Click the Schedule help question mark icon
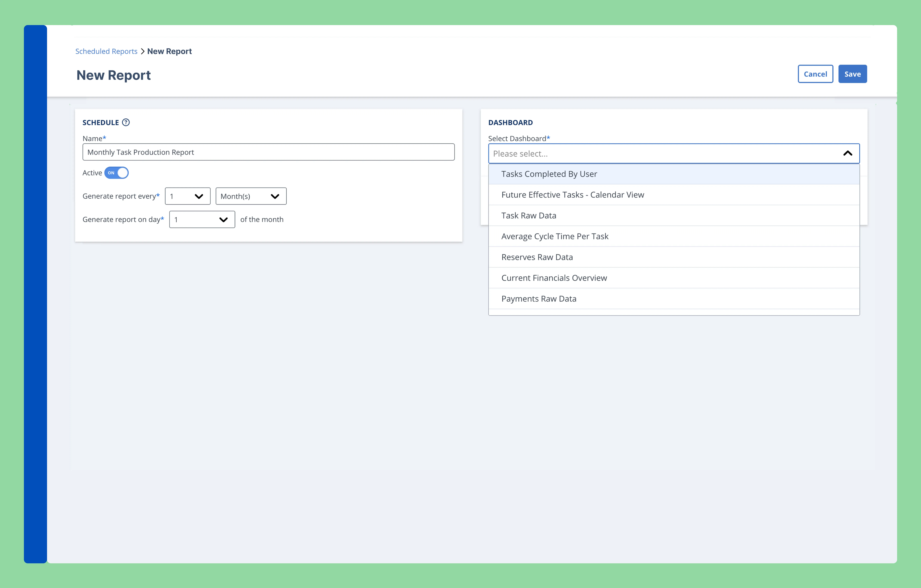921x588 pixels. coord(126,122)
